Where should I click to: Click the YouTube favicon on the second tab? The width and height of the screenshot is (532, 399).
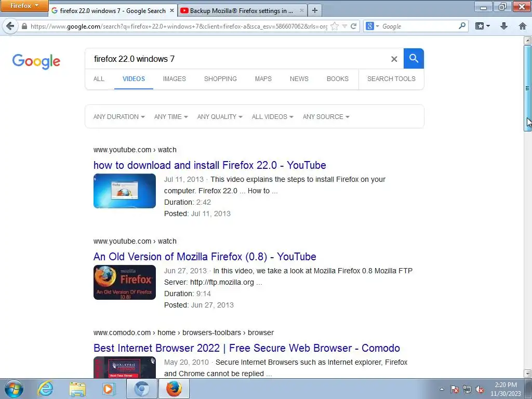coord(184,10)
